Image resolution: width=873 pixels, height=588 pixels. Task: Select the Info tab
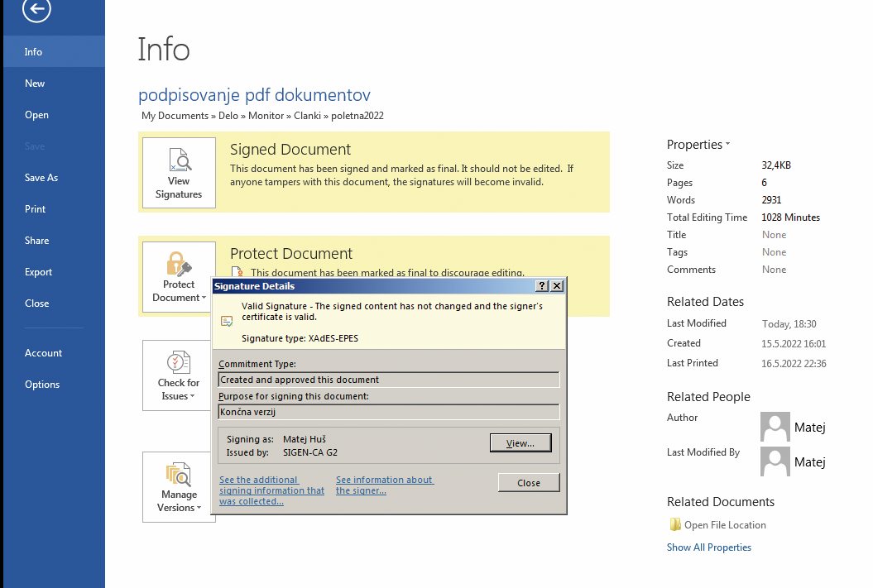(x=54, y=52)
